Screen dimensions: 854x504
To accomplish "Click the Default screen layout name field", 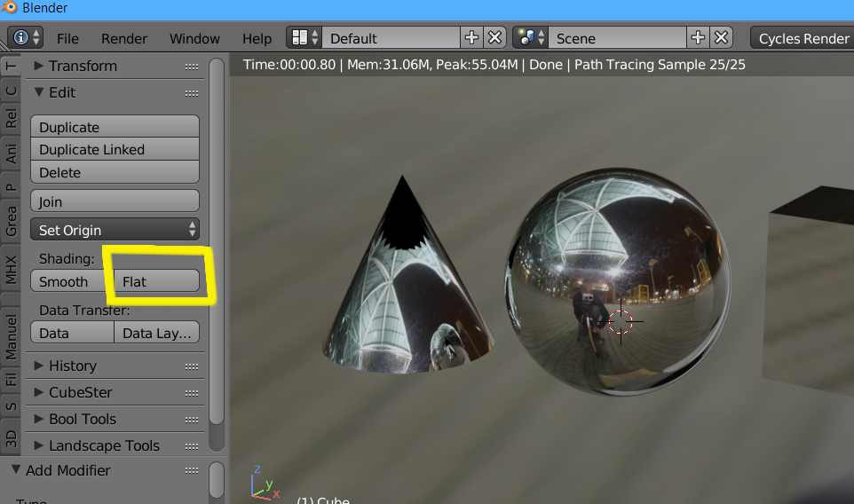I will pos(391,38).
